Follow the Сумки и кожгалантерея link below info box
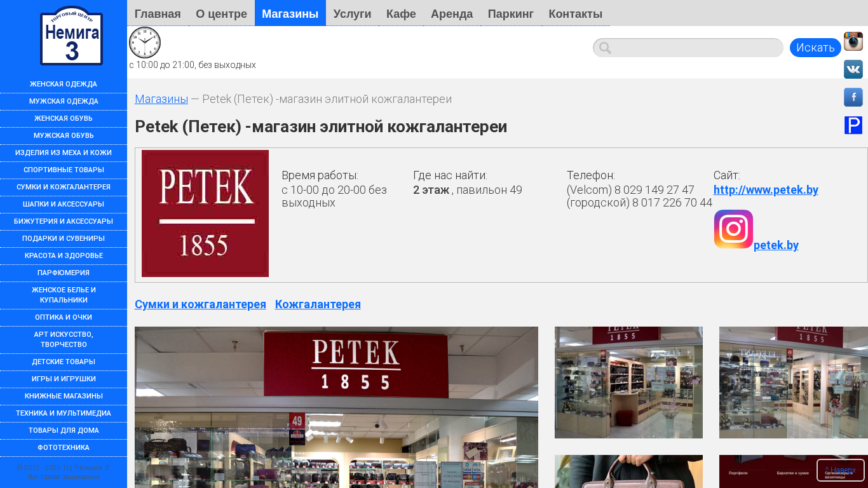 pyautogui.click(x=200, y=304)
